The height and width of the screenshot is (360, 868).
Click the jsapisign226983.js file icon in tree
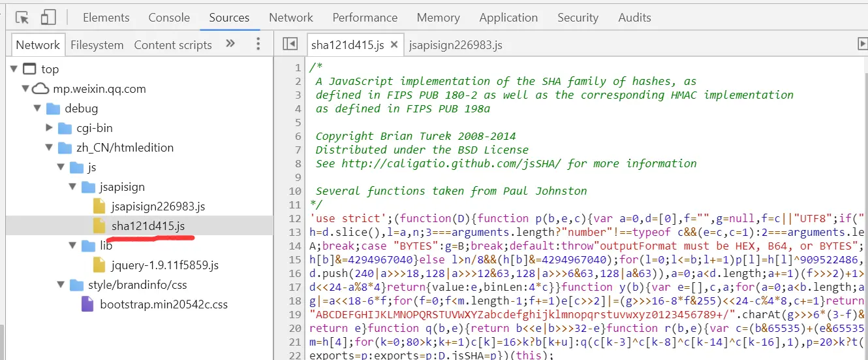(x=99, y=206)
